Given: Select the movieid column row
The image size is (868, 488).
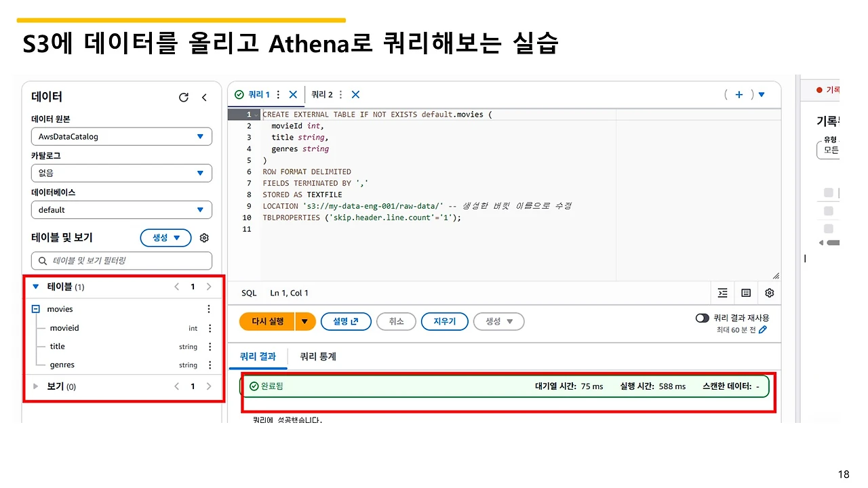Looking at the screenshot, I should (x=122, y=328).
